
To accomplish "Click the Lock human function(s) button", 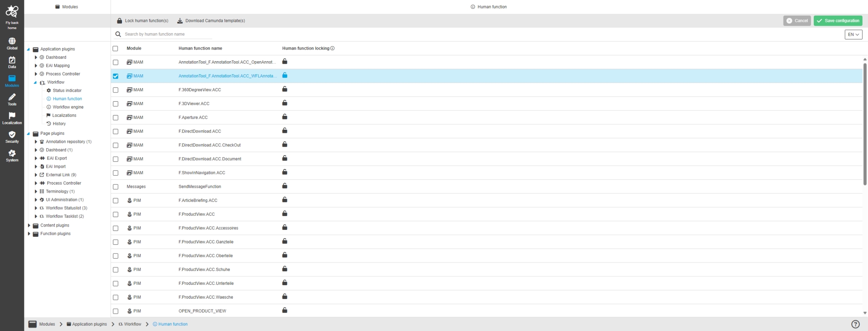I will 142,21.
